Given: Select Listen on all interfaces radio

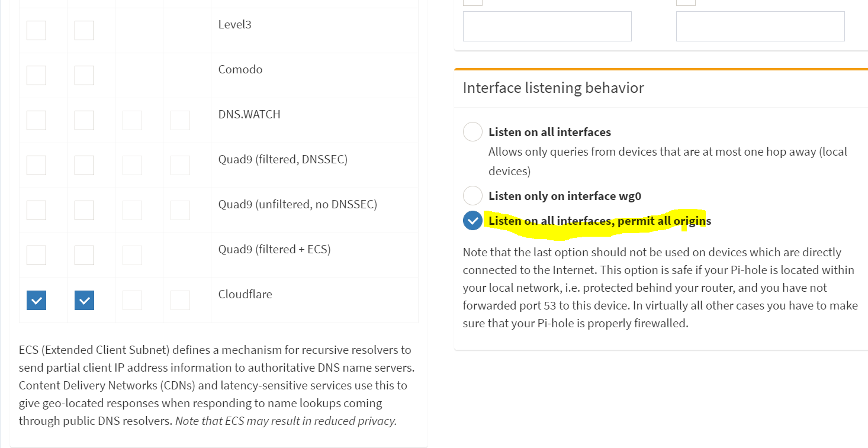Looking at the screenshot, I should click(x=472, y=131).
